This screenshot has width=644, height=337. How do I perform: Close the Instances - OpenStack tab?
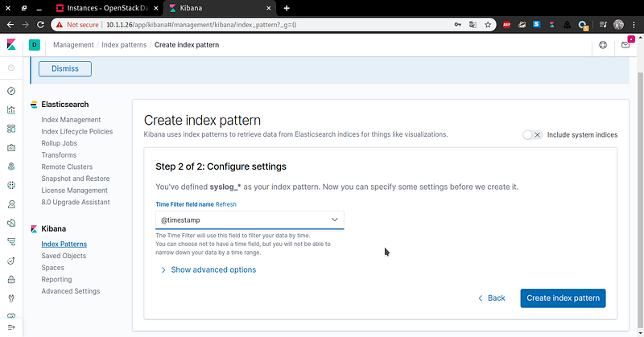[x=156, y=8]
